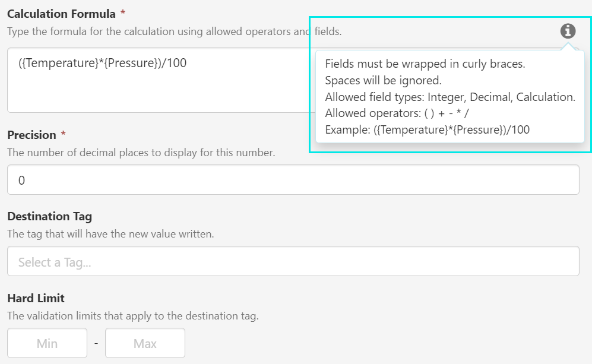This screenshot has width=592, height=364.
Task: Click the Precision field label
Action: pos(31,135)
